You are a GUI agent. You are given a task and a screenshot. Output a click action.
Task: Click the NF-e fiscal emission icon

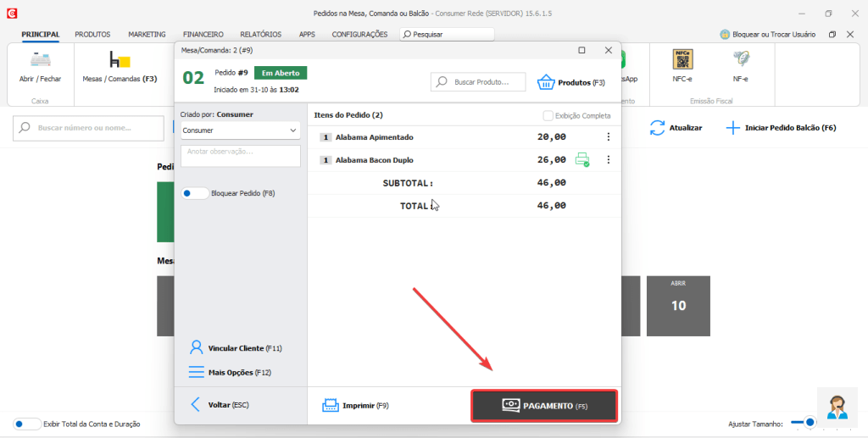click(x=740, y=60)
